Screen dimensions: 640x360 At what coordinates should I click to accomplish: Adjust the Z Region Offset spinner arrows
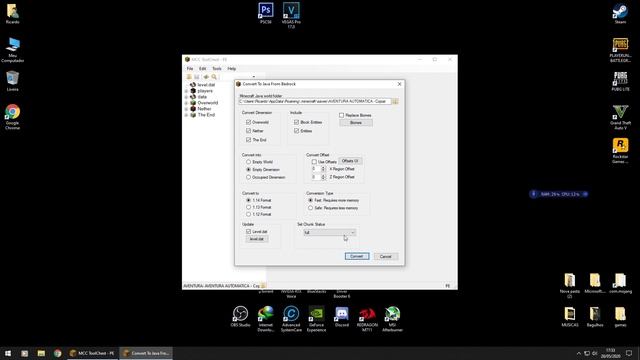[323, 177]
